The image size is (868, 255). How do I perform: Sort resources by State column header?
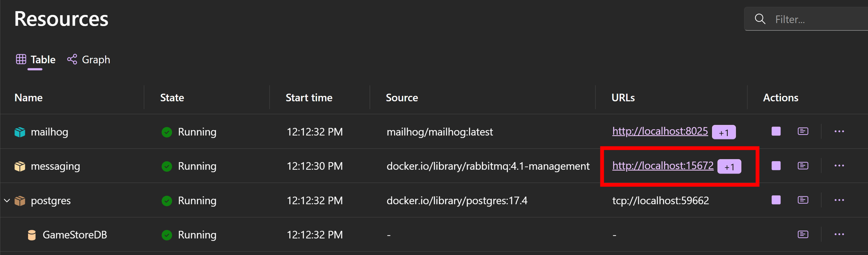coord(172,98)
